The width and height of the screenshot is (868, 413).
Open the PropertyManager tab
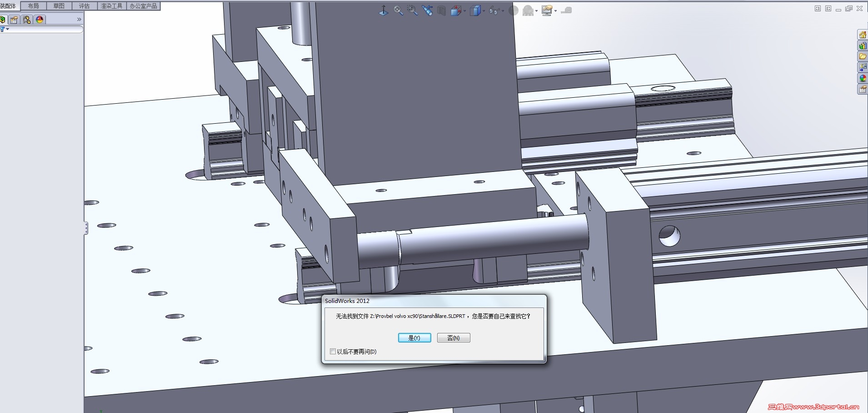(x=14, y=20)
